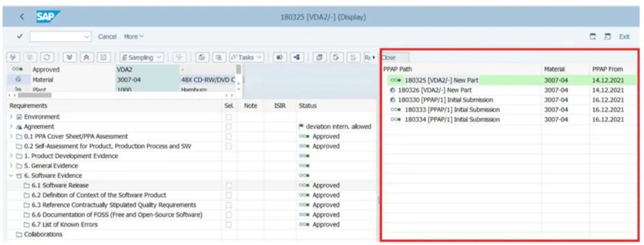Screen dimensions: 644x245
Task: Tick Sel. checkbox for 6.6 Documentation of FOSS
Action: (x=229, y=215)
